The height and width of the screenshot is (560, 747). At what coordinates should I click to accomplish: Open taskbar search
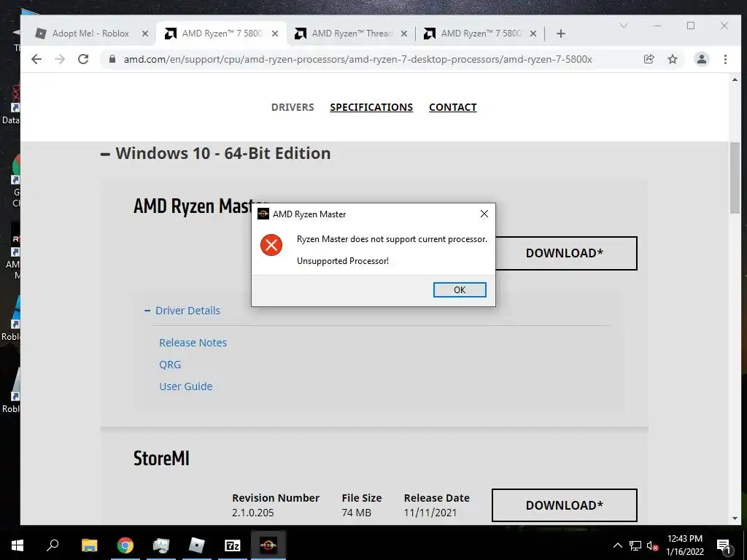click(x=53, y=545)
